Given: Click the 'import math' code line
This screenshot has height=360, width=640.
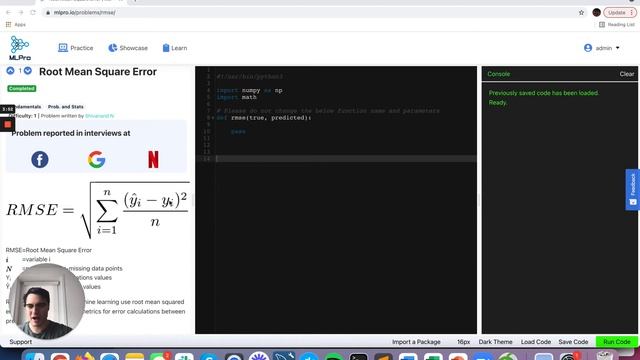Looking at the screenshot, I should 236,97.
